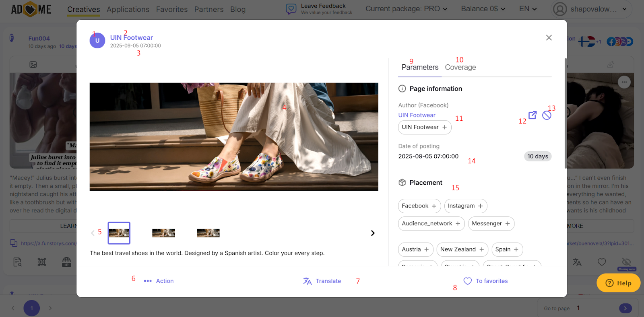Image resolution: width=644 pixels, height=317 pixels.
Task: Open the author page external link icon
Action: tap(533, 115)
